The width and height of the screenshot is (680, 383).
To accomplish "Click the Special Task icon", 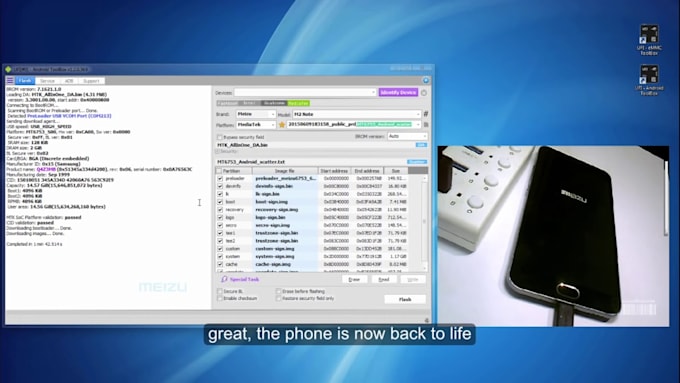I will pyautogui.click(x=224, y=279).
